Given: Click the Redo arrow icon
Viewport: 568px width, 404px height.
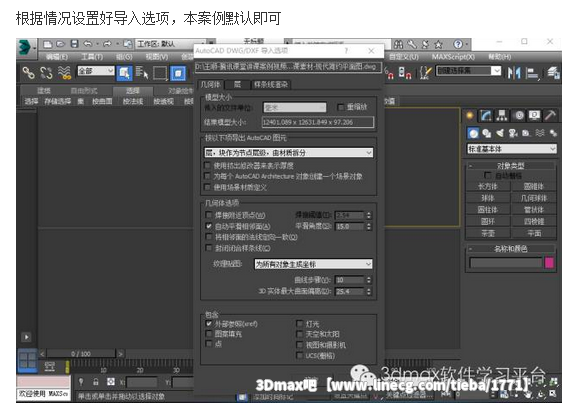Looking at the screenshot, I should 107,44.
